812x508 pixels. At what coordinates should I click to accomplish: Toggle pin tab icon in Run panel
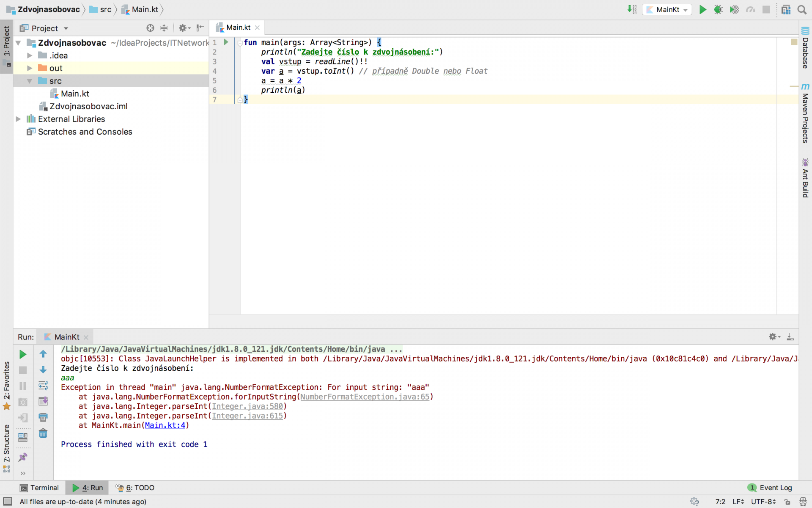tap(23, 457)
